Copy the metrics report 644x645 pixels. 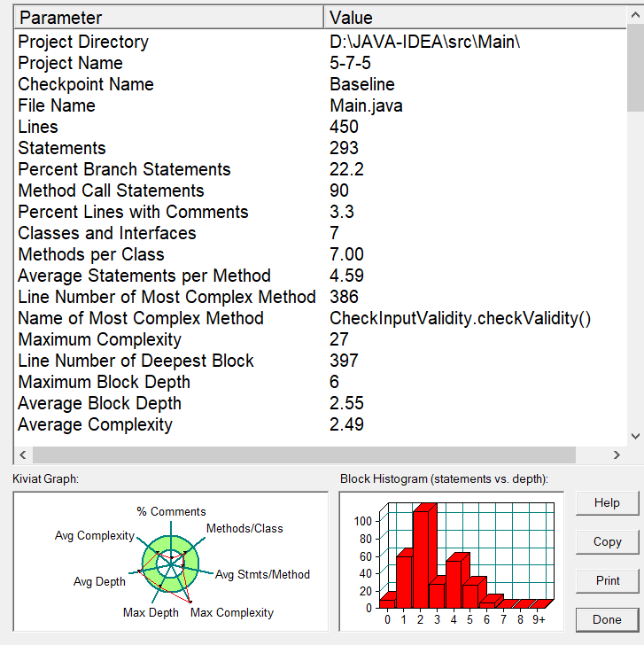pyautogui.click(x=608, y=541)
